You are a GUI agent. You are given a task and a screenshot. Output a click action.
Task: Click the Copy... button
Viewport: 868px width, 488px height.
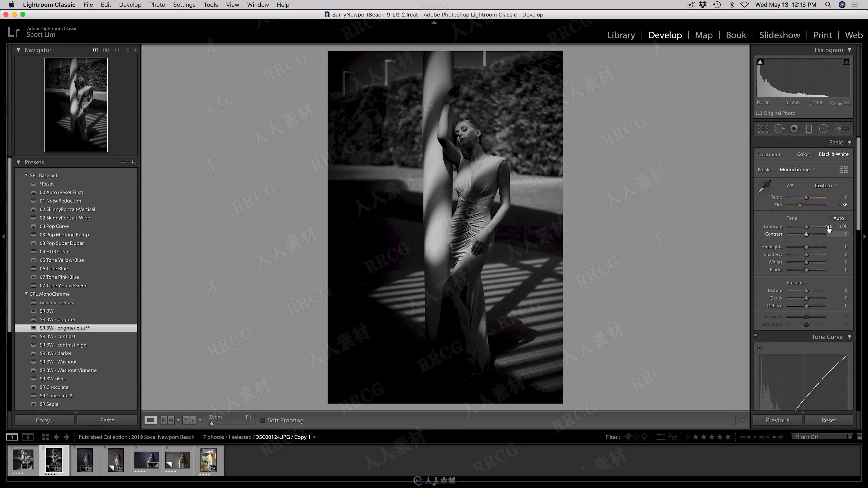coord(45,420)
